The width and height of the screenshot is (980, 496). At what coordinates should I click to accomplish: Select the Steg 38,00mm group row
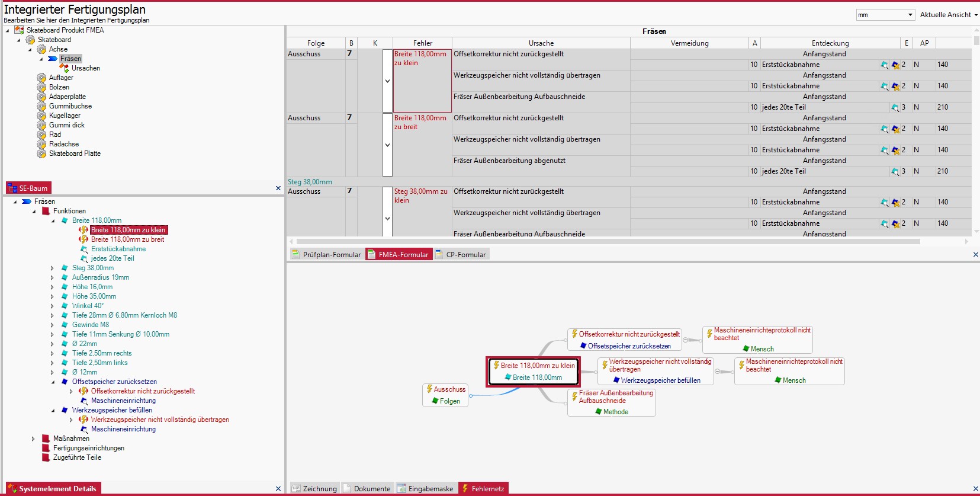[x=629, y=182]
